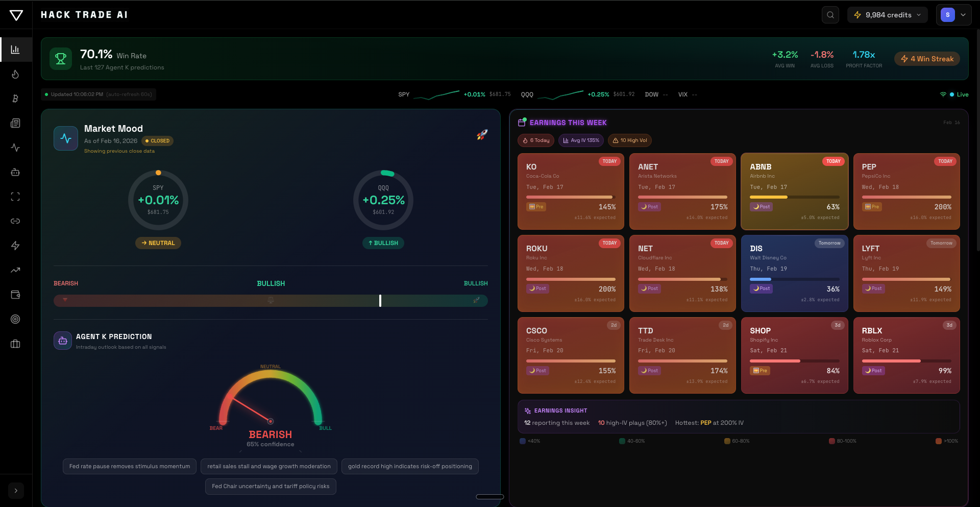The image size is (980, 507).
Task: Click the marker on the sentiment slider
Action: pos(380,301)
